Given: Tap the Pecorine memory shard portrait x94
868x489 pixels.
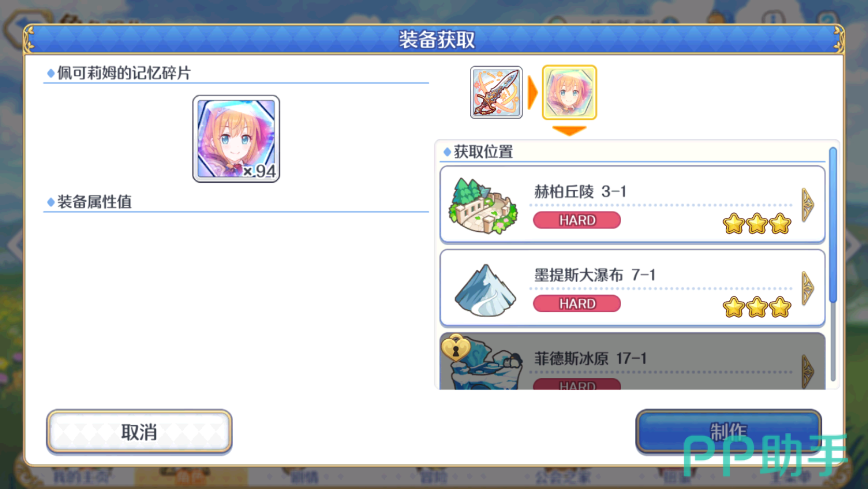Looking at the screenshot, I should [x=236, y=139].
